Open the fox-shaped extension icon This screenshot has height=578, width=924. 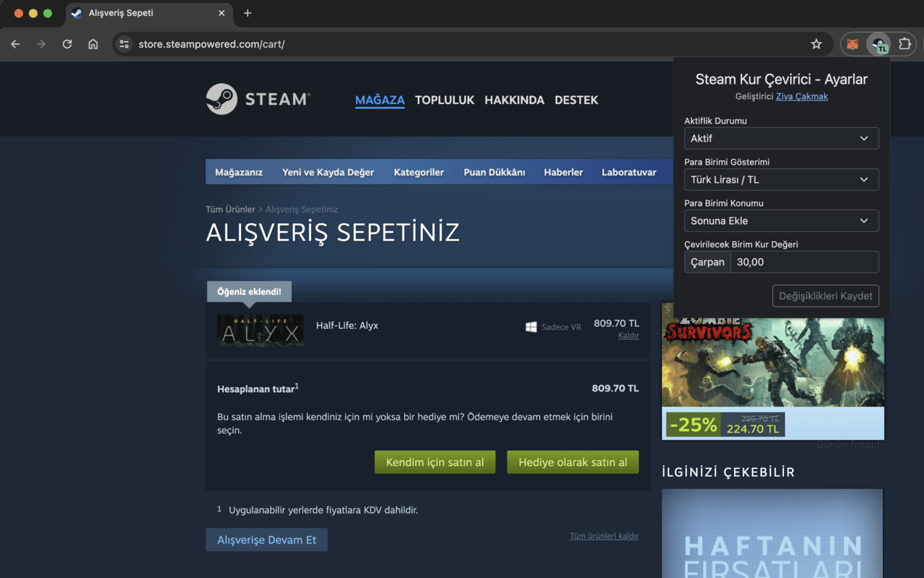[852, 44]
